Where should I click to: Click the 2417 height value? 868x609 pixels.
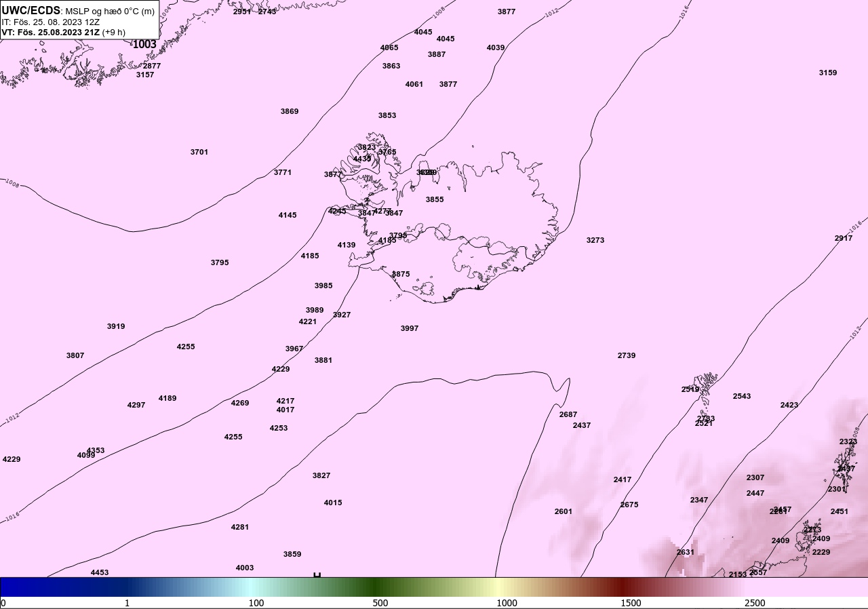tap(623, 479)
